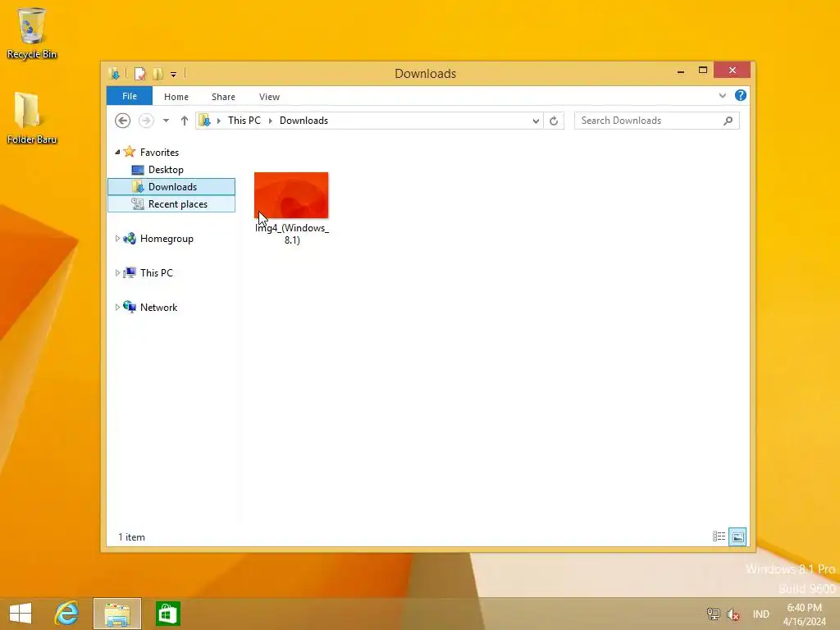Open the Windows Store from taskbar
This screenshot has width=840, height=630.
point(167,614)
